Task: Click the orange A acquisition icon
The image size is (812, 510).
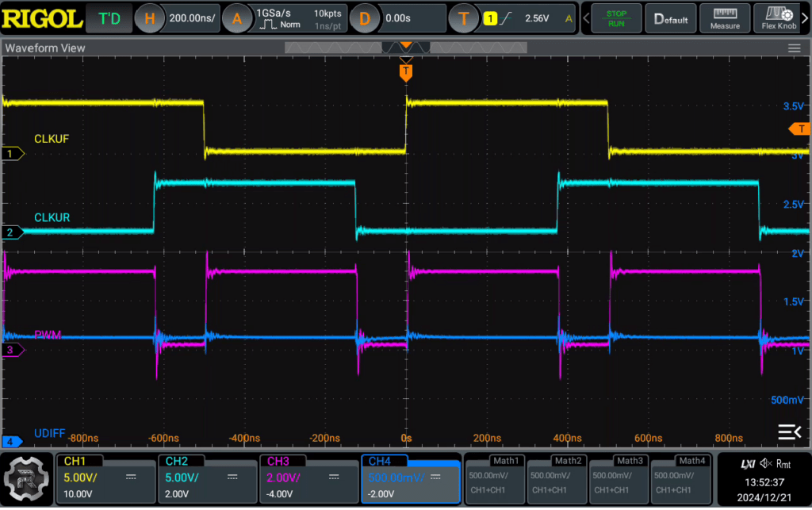Action: tap(236, 19)
